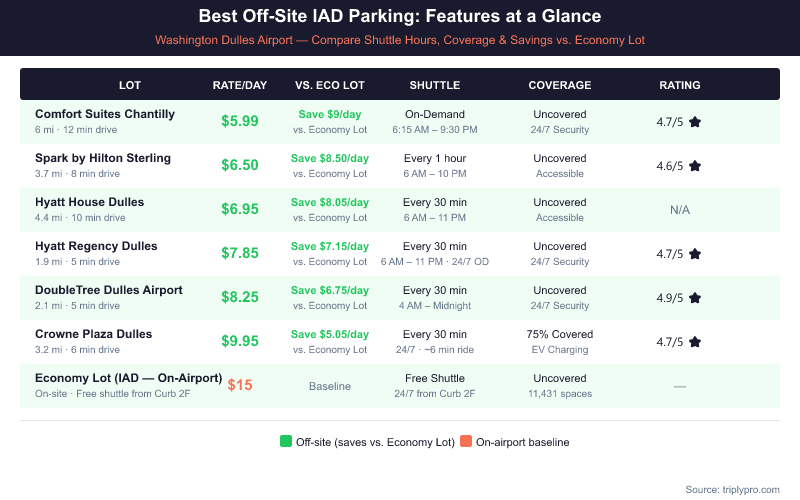Viewport: 800px width, 500px height.
Task: Click the Source: triplypro.com credit
Action: [x=734, y=489]
